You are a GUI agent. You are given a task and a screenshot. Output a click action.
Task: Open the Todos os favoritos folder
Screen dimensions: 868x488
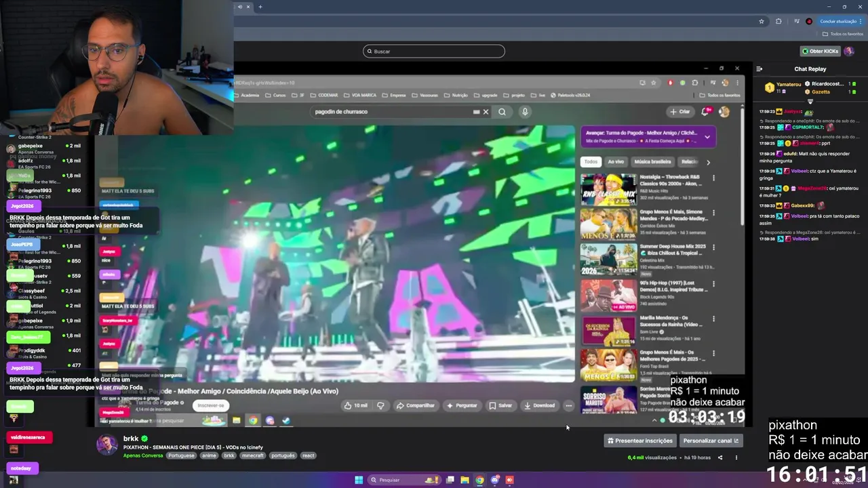point(843,34)
